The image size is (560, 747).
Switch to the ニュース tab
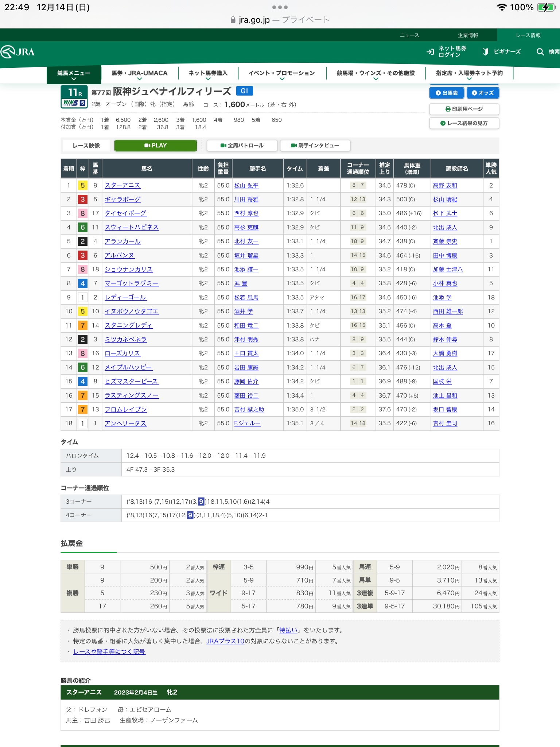tap(409, 35)
